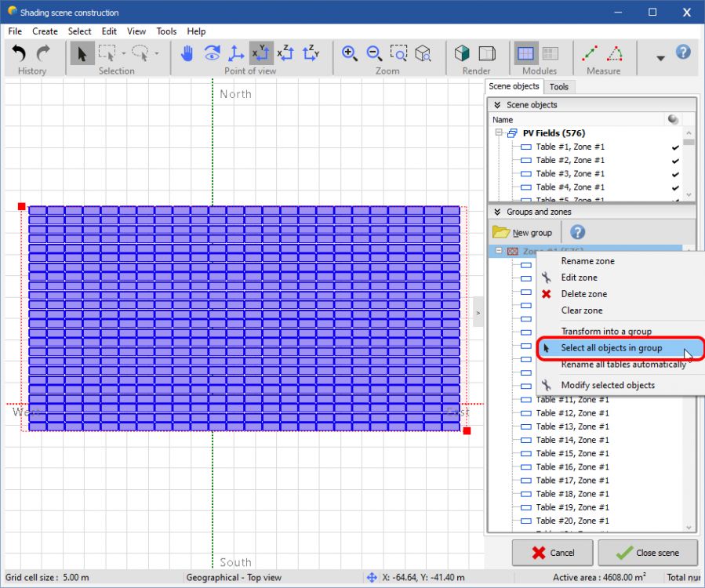
Task: Select the distance measure tool
Action: (590, 53)
